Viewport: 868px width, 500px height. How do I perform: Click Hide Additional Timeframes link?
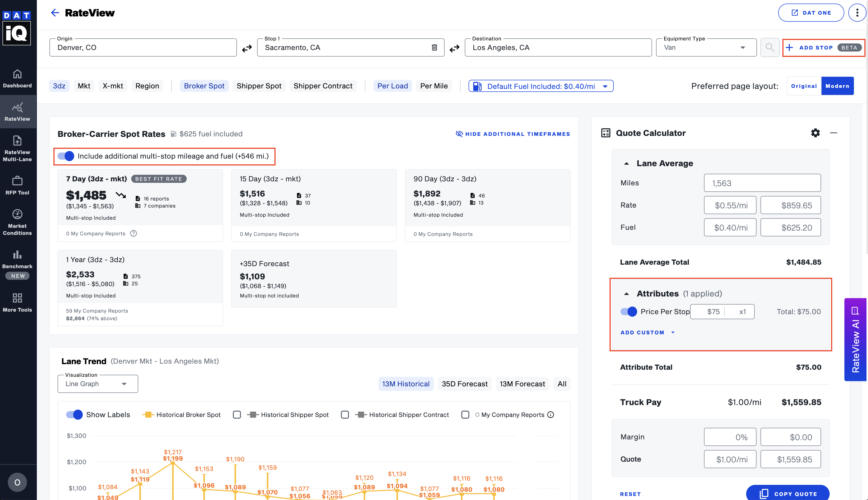512,134
